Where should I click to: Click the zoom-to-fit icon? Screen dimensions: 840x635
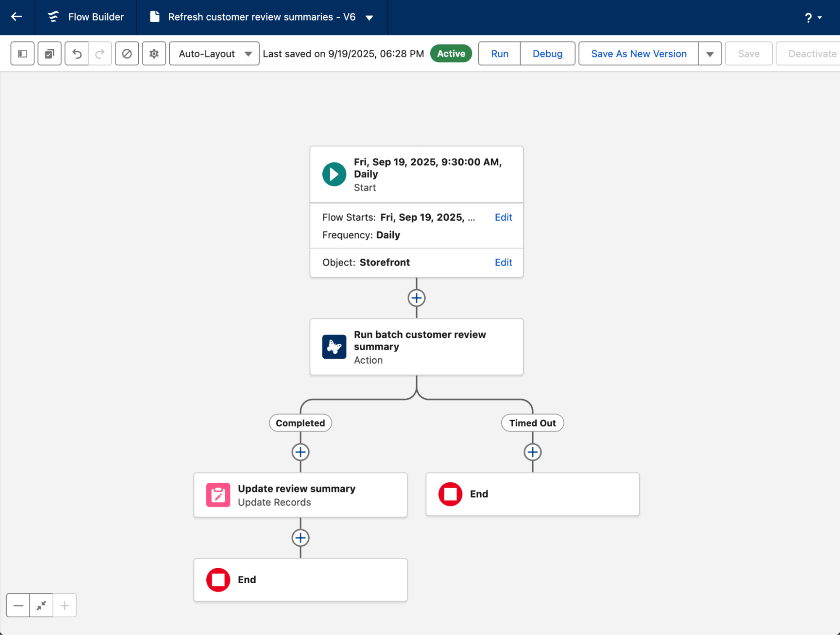41,605
